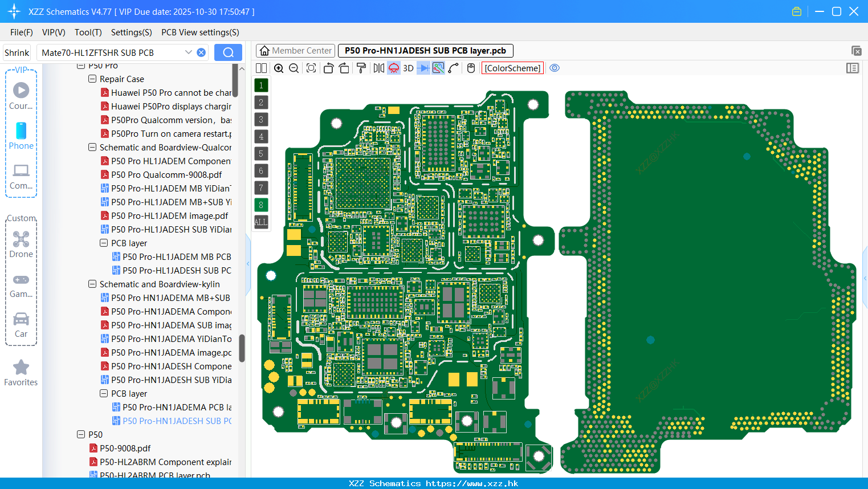
Task: Toggle the diode symbol tool
Action: click(423, 68)
